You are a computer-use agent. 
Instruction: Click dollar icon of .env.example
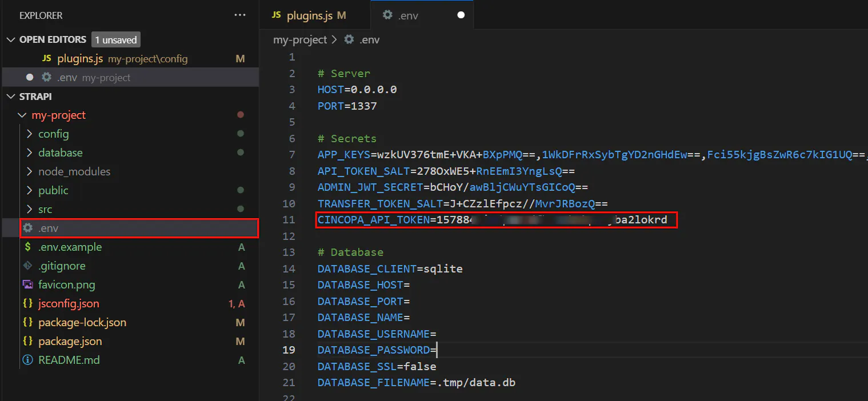[27, 247]
